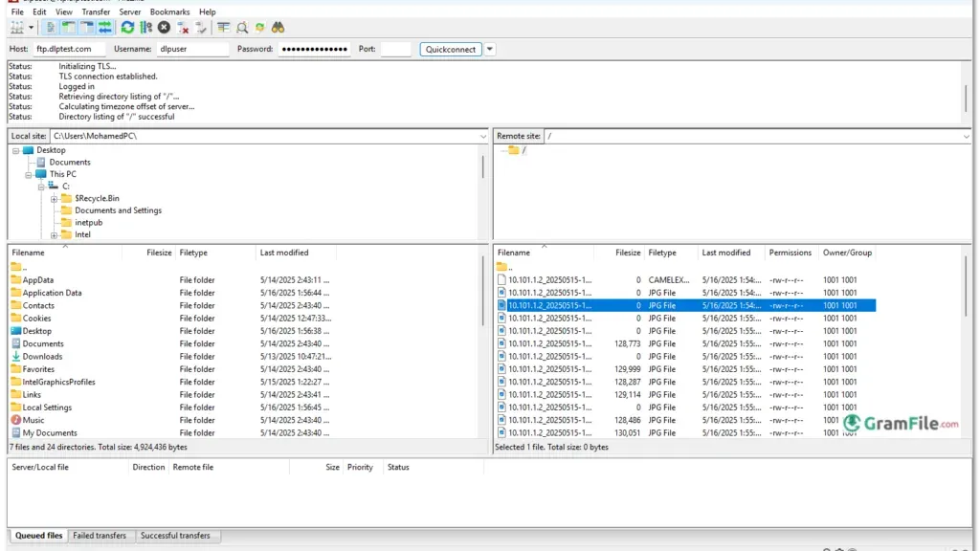Select the IntelGraphicsProfiles folder row

tap(171, 382)
